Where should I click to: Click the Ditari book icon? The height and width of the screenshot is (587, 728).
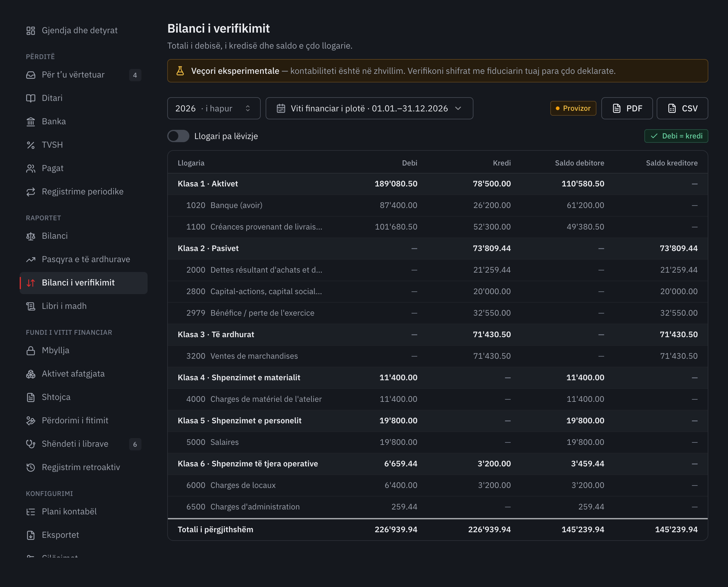point(31,98)
